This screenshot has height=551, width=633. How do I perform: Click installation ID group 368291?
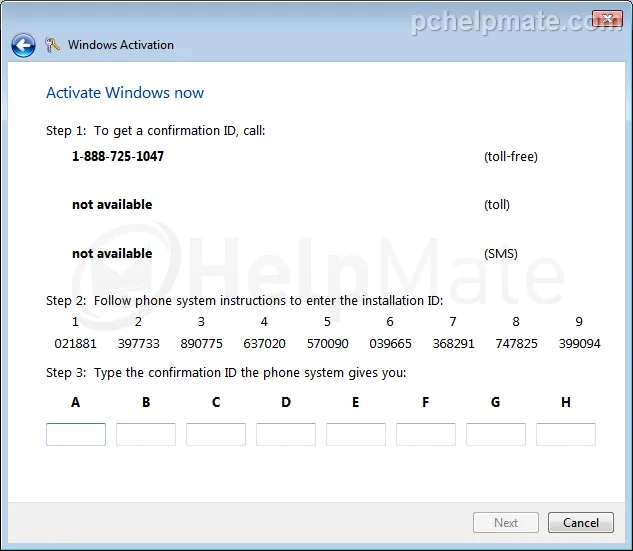453,344
